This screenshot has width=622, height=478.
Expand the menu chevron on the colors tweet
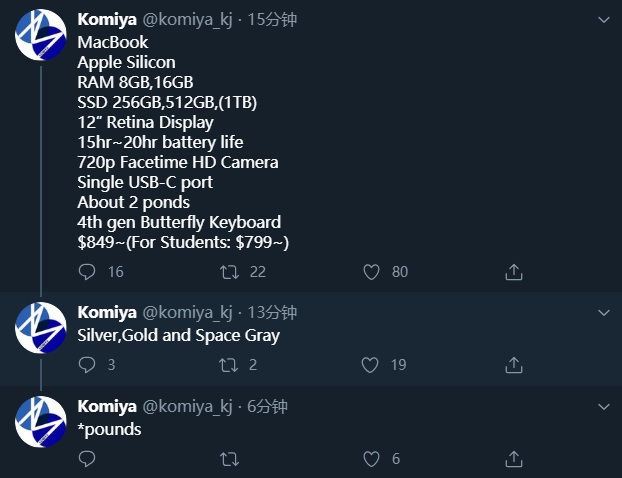(603, 313)
